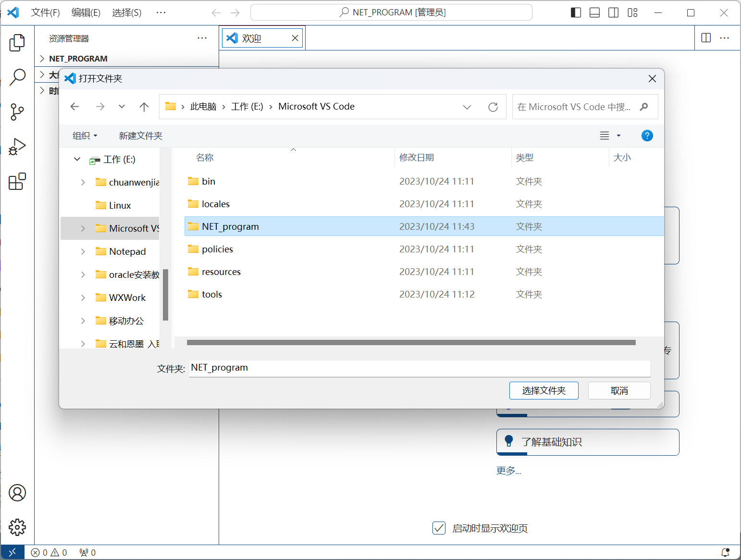Open the 文件(F) menu

[45, 12]
